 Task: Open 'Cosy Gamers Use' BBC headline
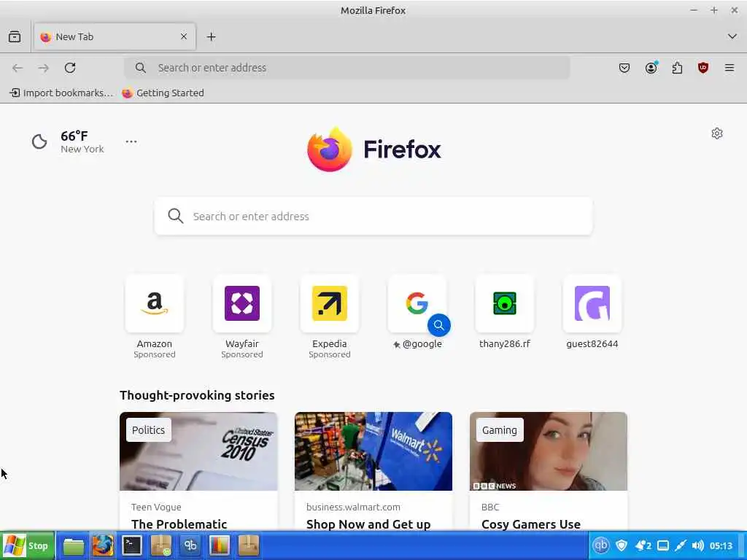pyautogui.click(x=531, y=524)
